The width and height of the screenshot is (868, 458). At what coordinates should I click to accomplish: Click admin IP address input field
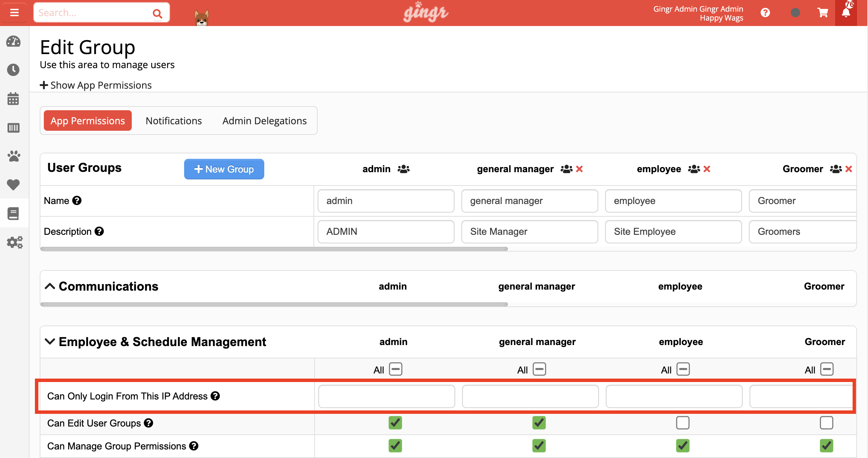tap(386, 396)
